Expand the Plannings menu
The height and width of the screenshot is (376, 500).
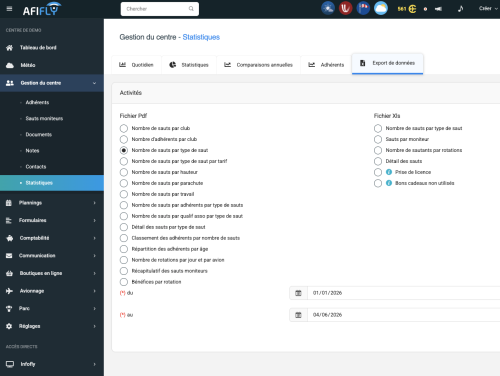click(52, 203)
